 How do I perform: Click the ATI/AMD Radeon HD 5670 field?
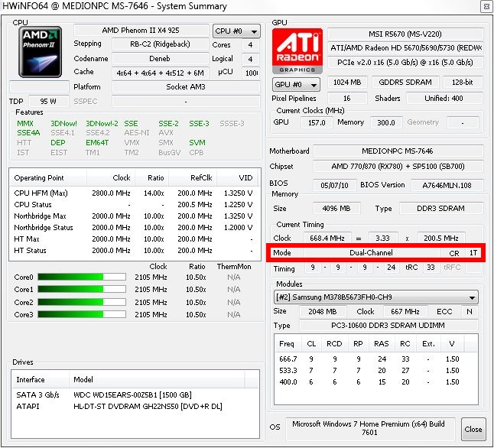coord(405,48)
